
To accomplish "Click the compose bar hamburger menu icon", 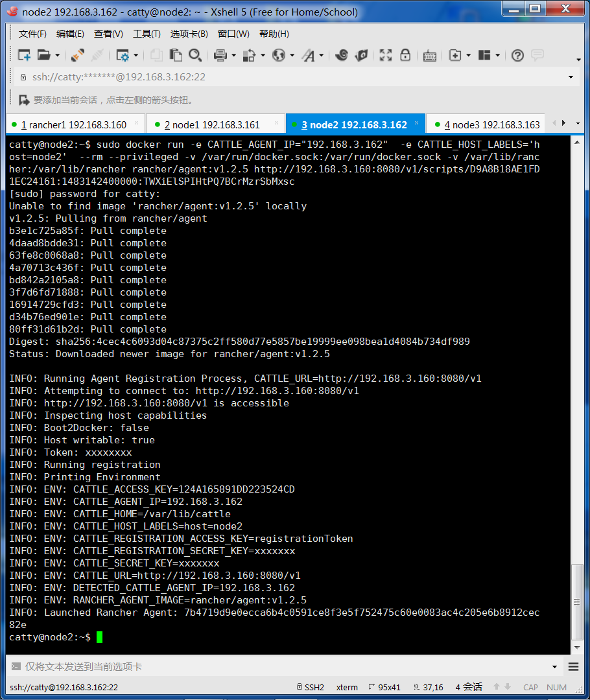I will [574, 666].
